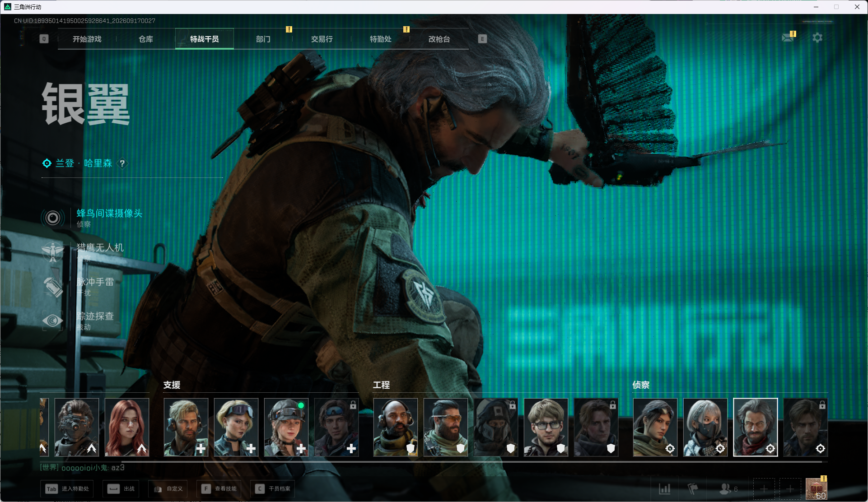
Task: Select the highlighted gray-haired recon operator portrait
Action: pos(756,427)
